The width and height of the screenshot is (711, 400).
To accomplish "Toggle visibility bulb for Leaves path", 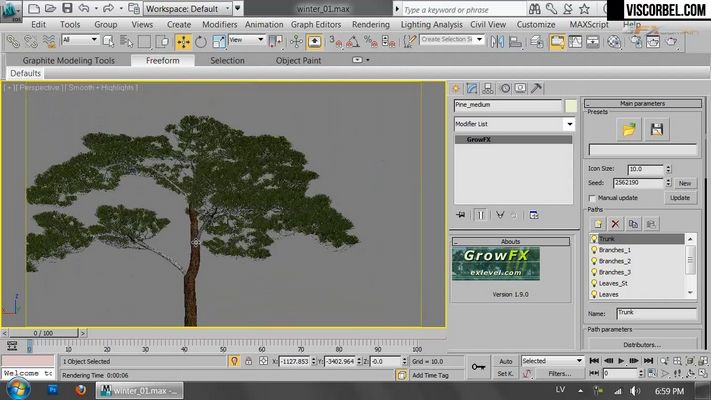I will (594, 294).
